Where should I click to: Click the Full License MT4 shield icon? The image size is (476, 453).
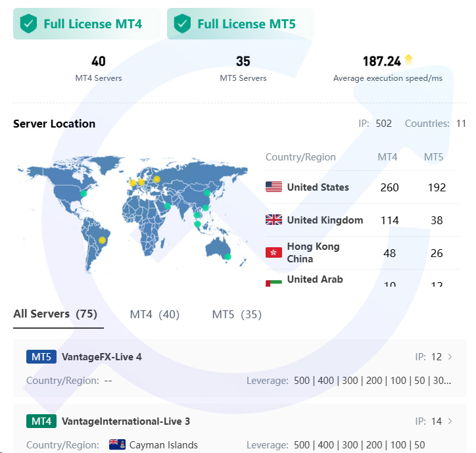(x=28, y=24)
